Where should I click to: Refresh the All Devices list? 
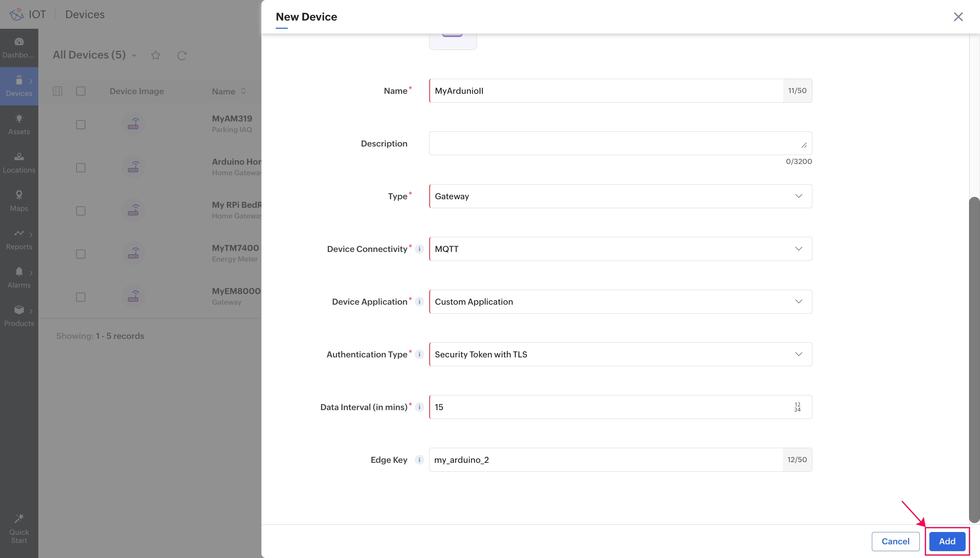(181, 55)
